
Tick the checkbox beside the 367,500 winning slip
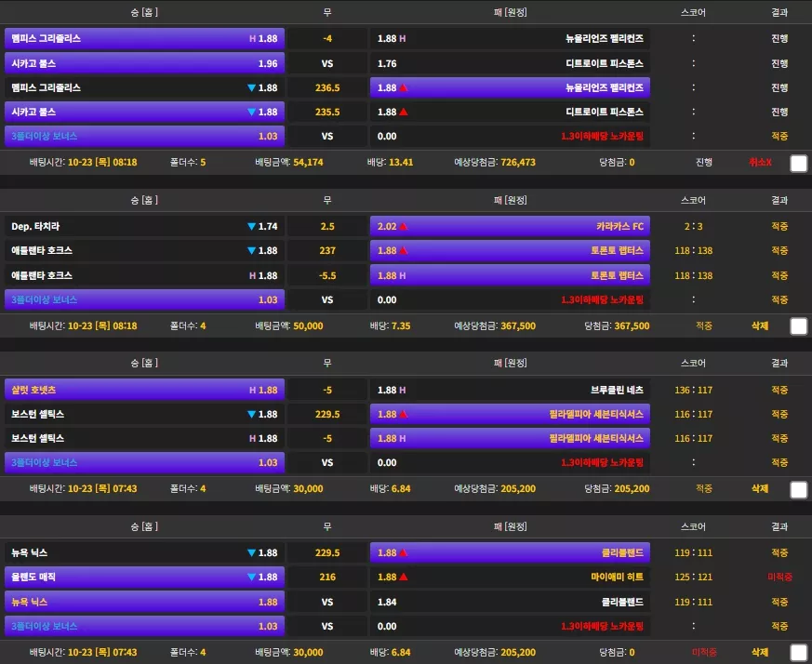coord(799,326)
